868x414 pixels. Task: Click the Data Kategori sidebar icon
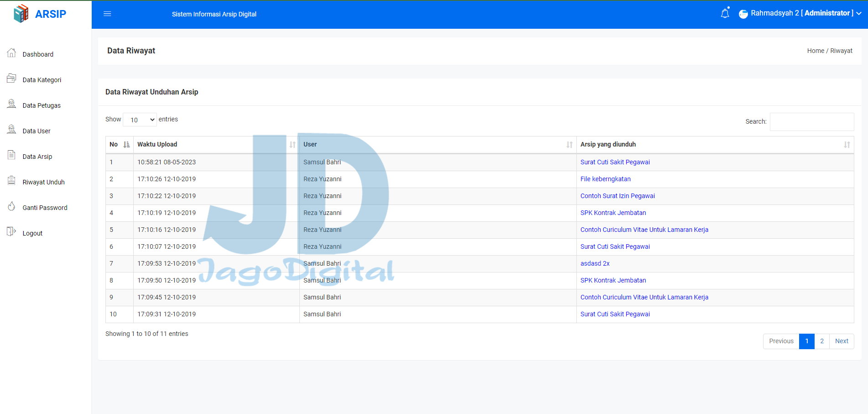click(12, 79)
